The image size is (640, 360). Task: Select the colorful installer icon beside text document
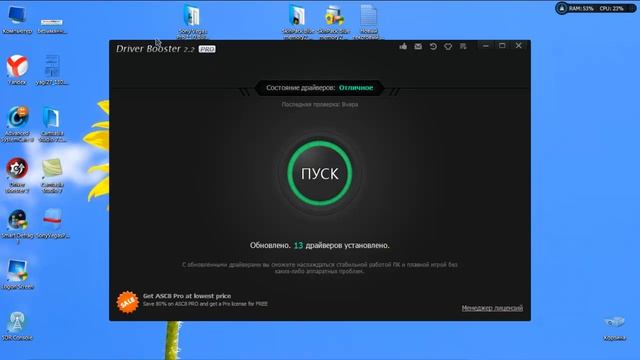tap(334, 21)
